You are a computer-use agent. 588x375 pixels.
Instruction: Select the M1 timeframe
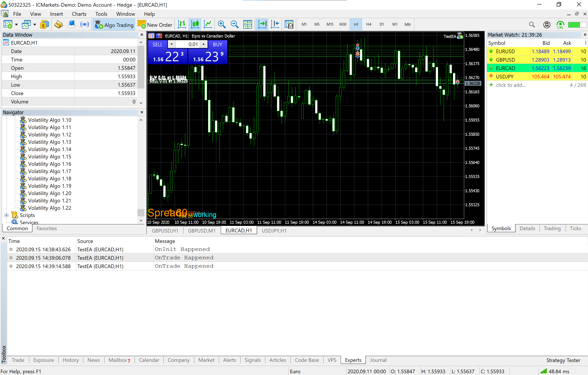coord(304,24)
